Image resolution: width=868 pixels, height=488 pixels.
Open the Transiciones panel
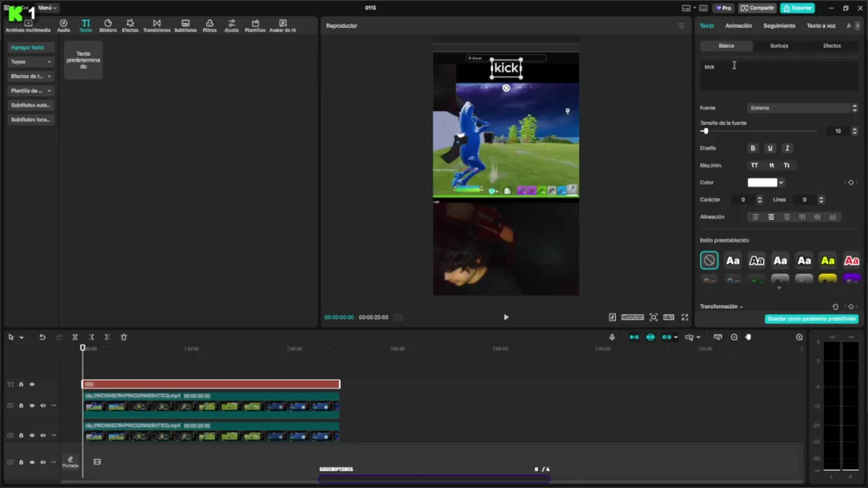[157, 26]
